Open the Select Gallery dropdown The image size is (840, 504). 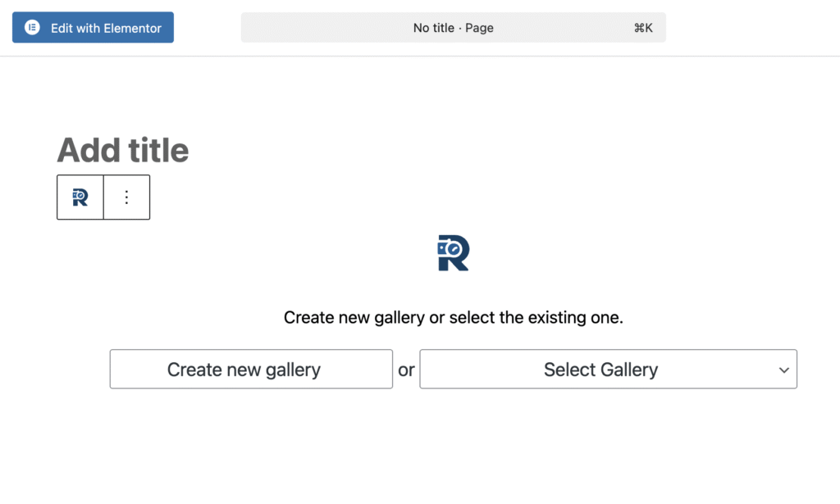608,370
